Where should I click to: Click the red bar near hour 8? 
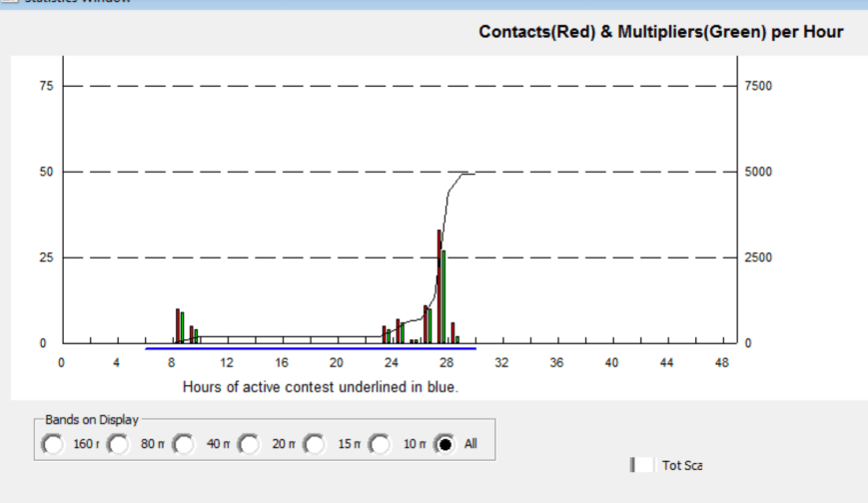(x=178, y=325)
